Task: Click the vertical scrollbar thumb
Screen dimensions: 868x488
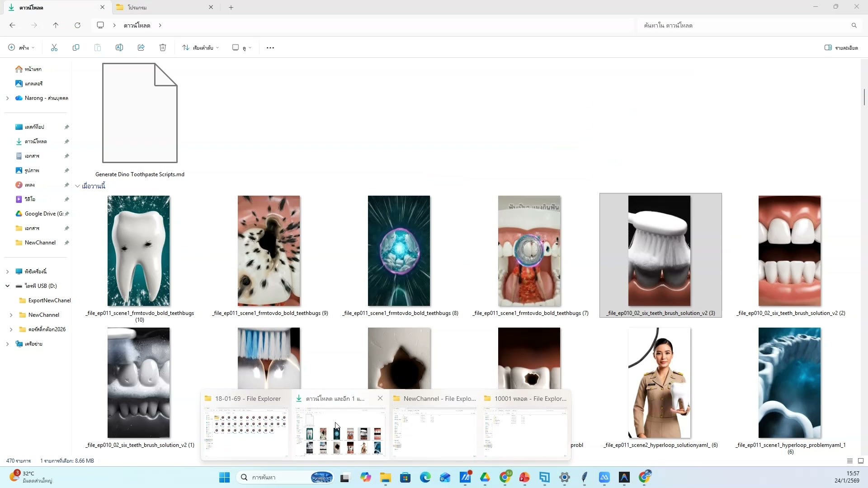Action: 864,97
